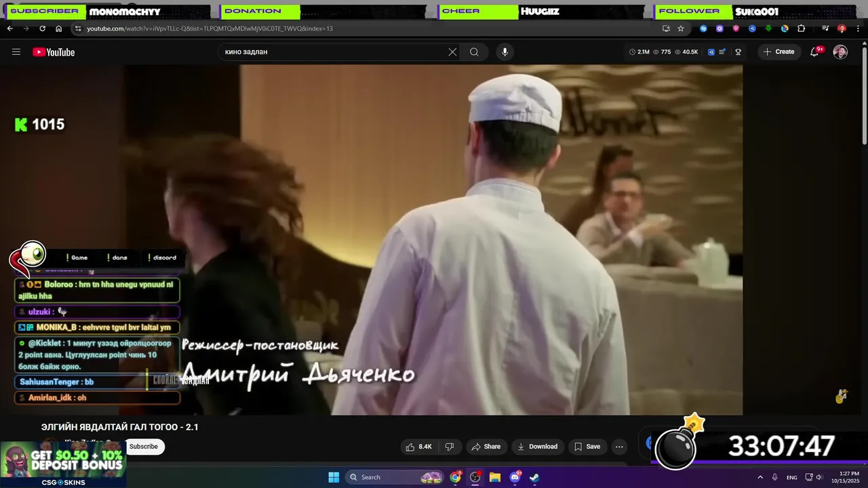Click the Share button
This screenshot has height=488, width=868.
(486, 447)
